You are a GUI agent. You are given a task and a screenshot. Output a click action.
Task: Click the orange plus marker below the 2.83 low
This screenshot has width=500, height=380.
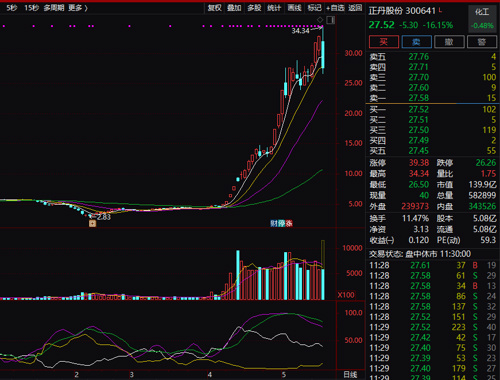tap(92, 223)
